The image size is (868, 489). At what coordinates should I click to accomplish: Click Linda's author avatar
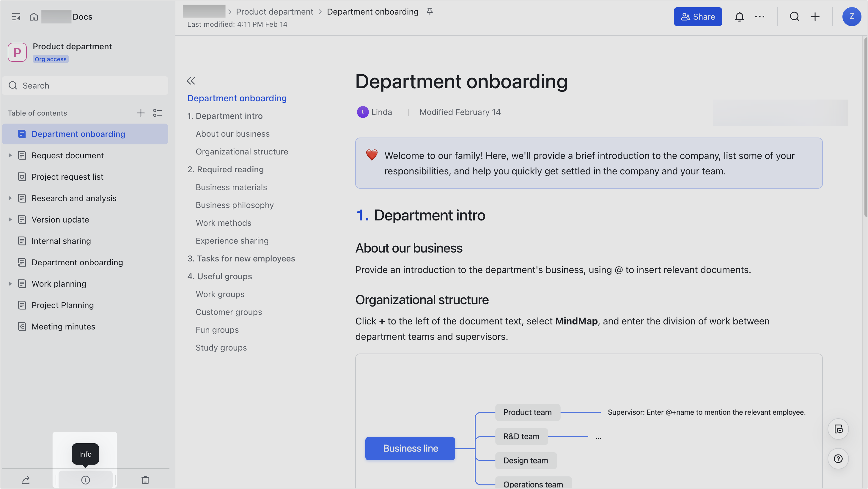coord(363,112)
